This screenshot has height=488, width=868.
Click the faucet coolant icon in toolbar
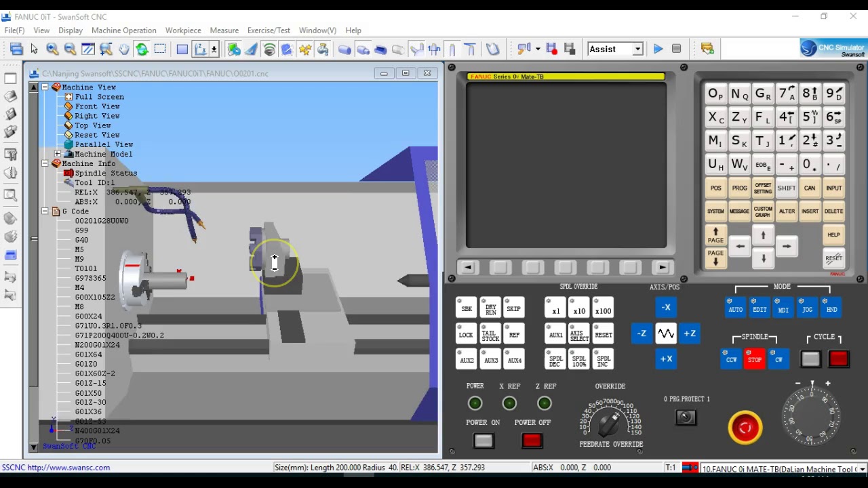coord(323,49)
